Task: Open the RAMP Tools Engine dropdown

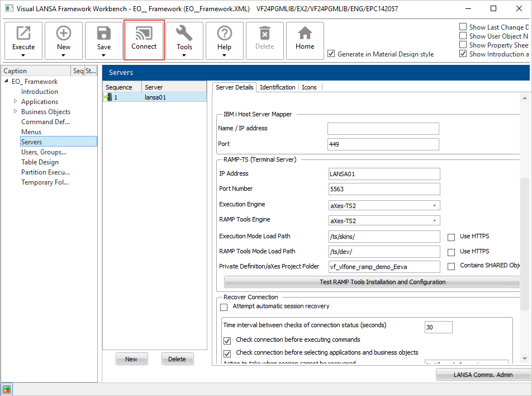Action: (x=434, y=221)
